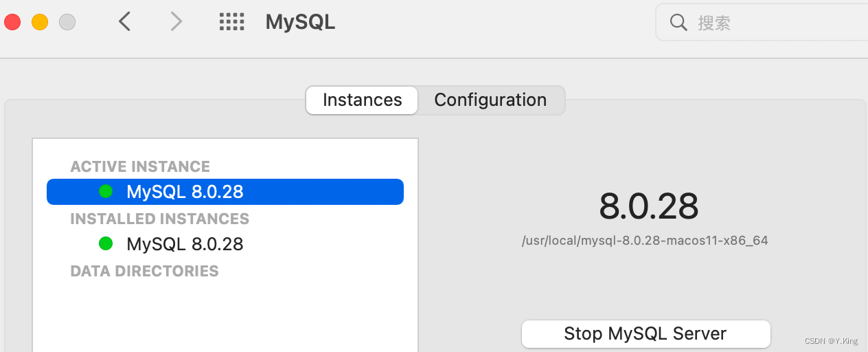Minimize window with the yellow button

point(40,22)
